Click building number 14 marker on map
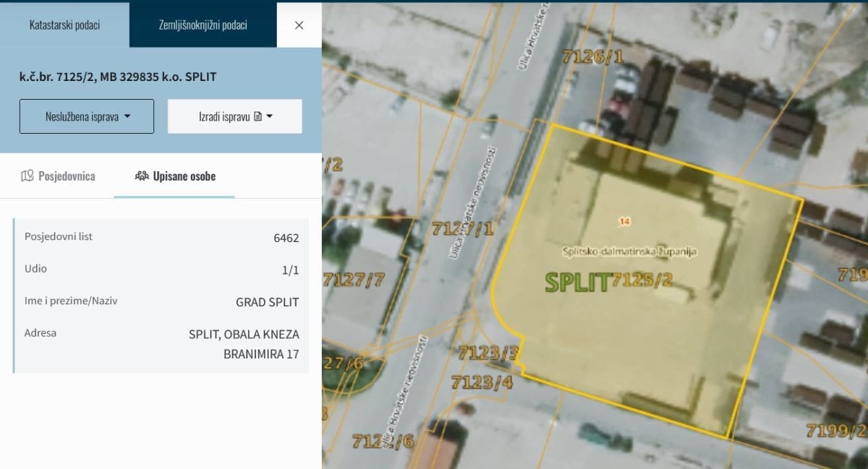Viewport: 868px width, 469px height. 625,220
